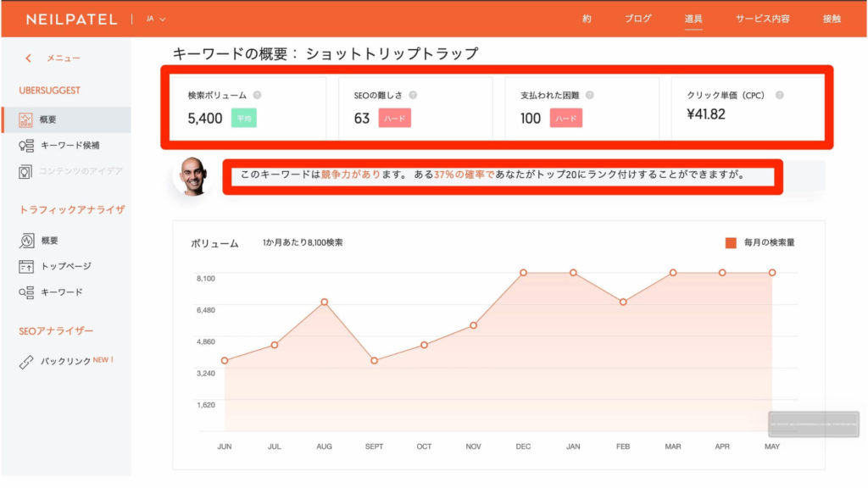Open the JA language dropdown

tap(155, 19)
